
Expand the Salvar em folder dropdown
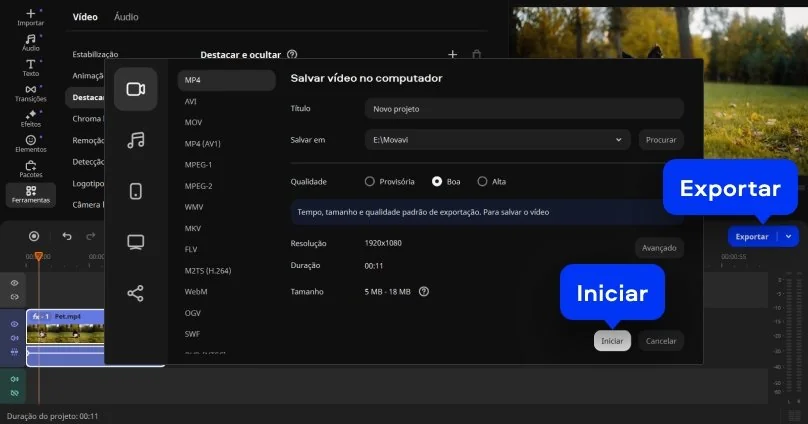pos(618,140)
